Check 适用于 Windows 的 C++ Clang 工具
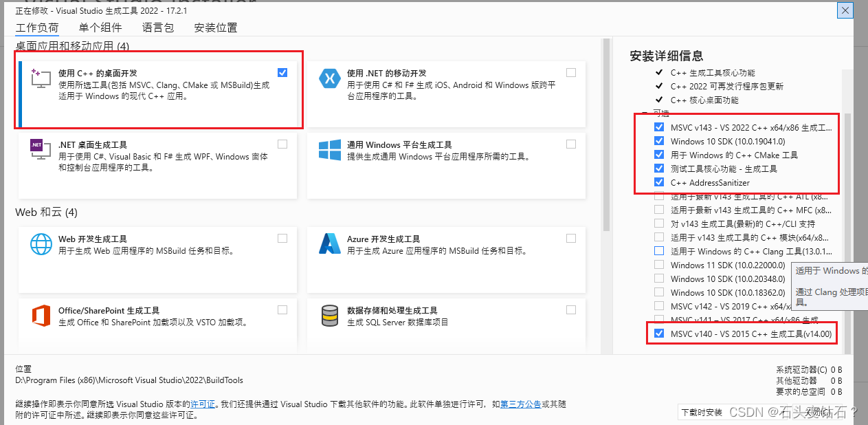 (659, 251)
